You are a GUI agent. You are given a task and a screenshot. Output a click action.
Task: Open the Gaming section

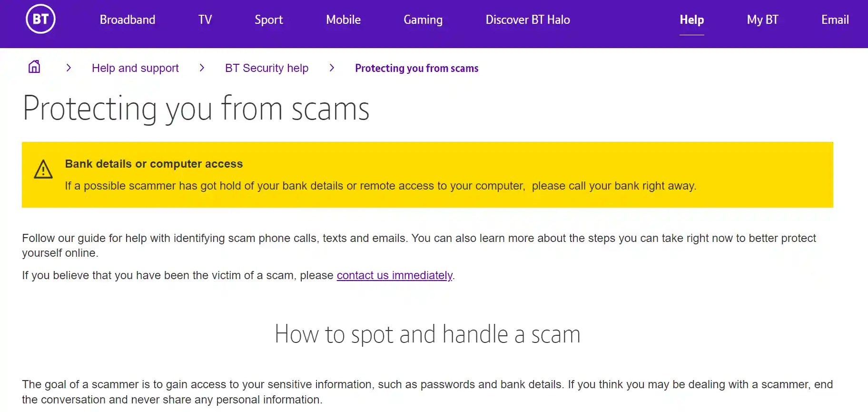(x=423, y=20)
